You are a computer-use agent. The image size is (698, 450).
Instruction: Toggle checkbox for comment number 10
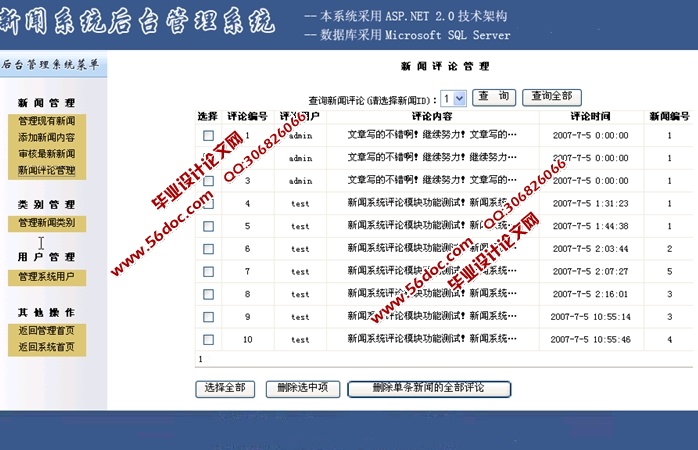tap(208, 340)
